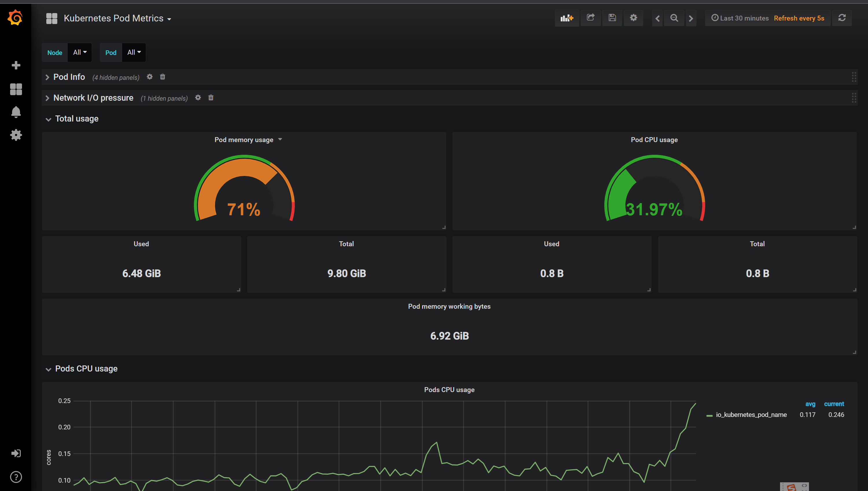Screen dimensions: 868x491
Task: Open Pod Info row settings gear
Action: tap(150, 77)
